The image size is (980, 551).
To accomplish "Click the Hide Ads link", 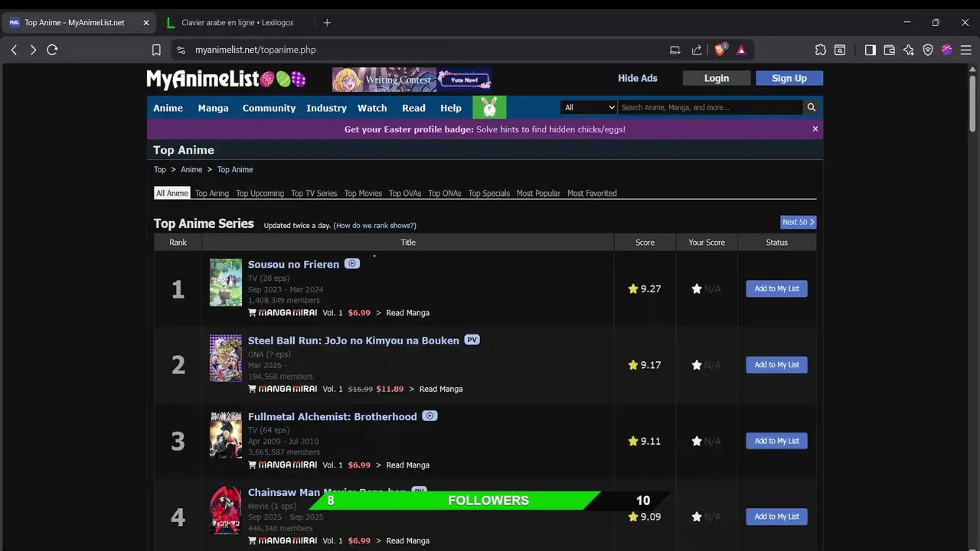I will (638, 78).
